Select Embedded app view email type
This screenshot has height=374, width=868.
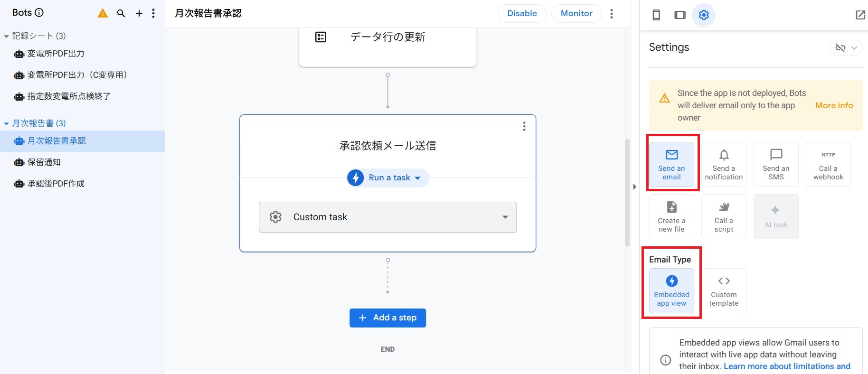pos(671,290)
